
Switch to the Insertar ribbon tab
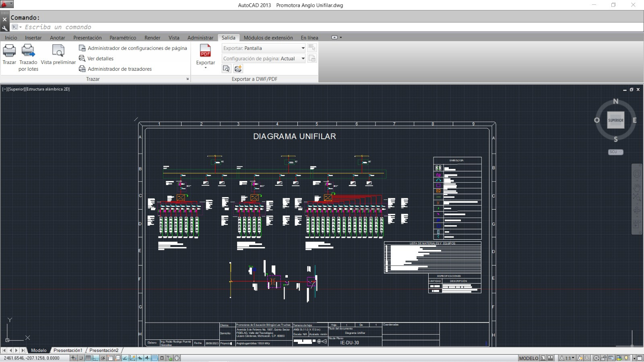click(x=33, y=37)
